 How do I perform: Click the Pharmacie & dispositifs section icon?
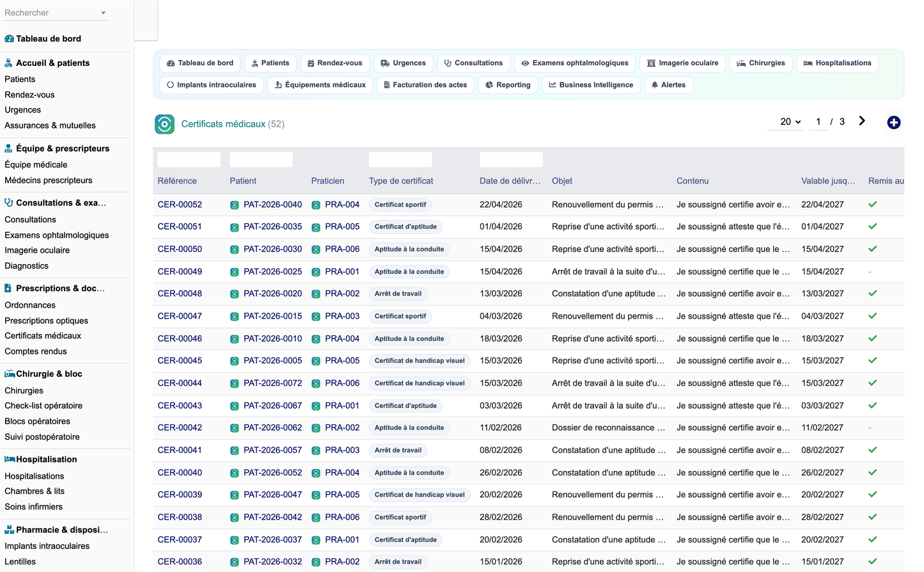tap(9, 530)
